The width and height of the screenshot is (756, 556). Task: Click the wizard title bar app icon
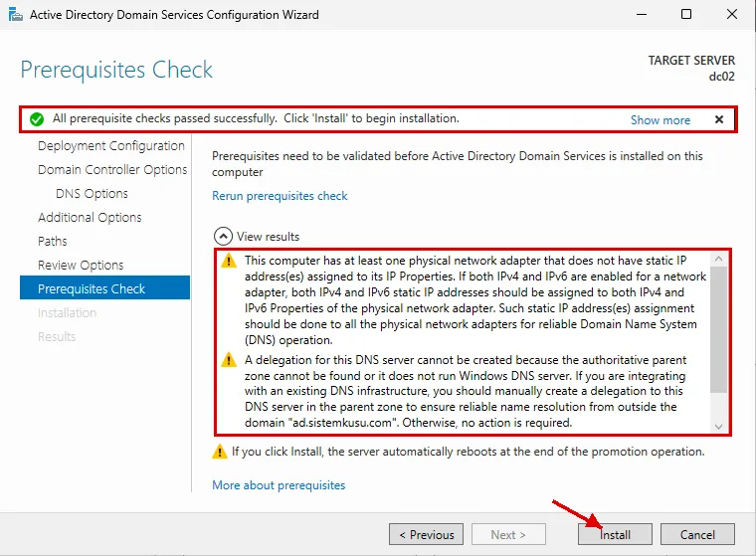tap(16, 15)
